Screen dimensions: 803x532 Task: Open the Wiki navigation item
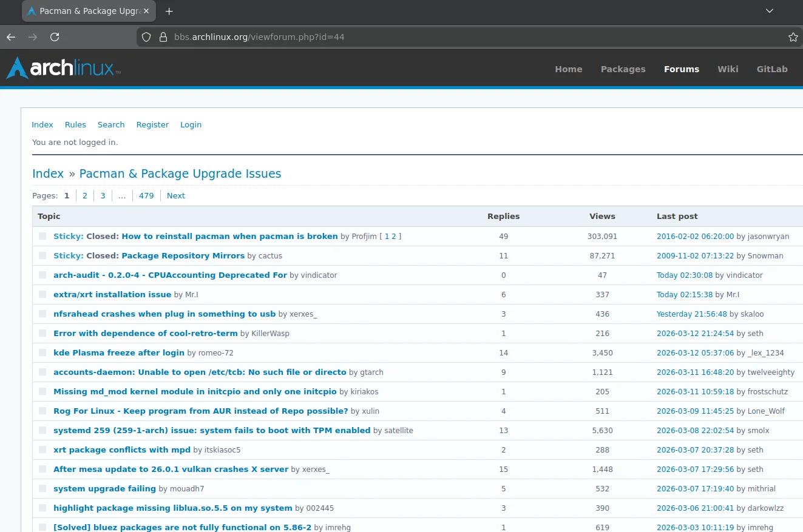pos(727,69)
